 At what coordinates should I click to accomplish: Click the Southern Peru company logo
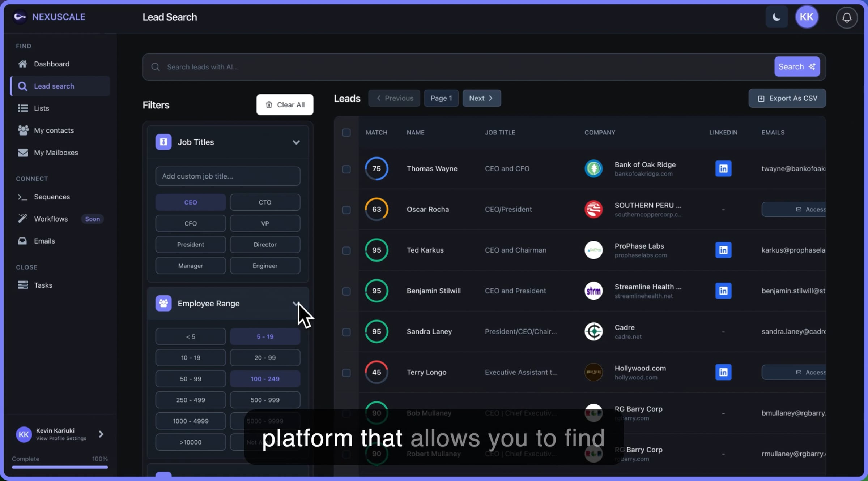coord(593,209)
